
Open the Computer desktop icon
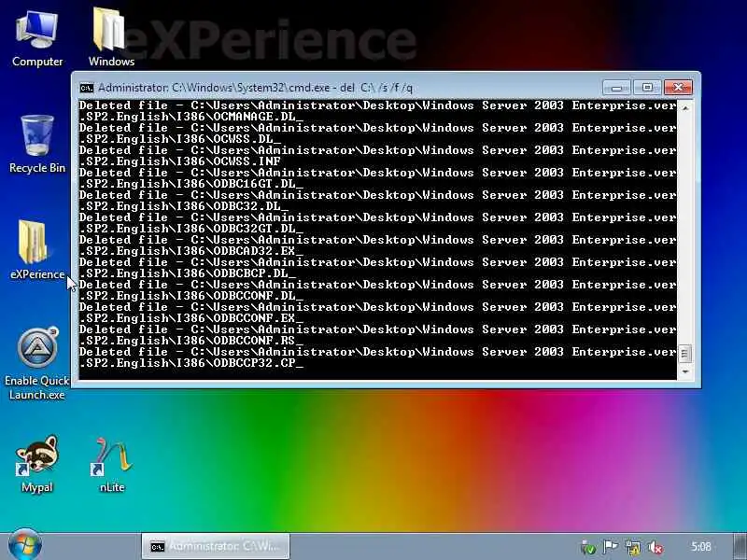pos(37,38)
